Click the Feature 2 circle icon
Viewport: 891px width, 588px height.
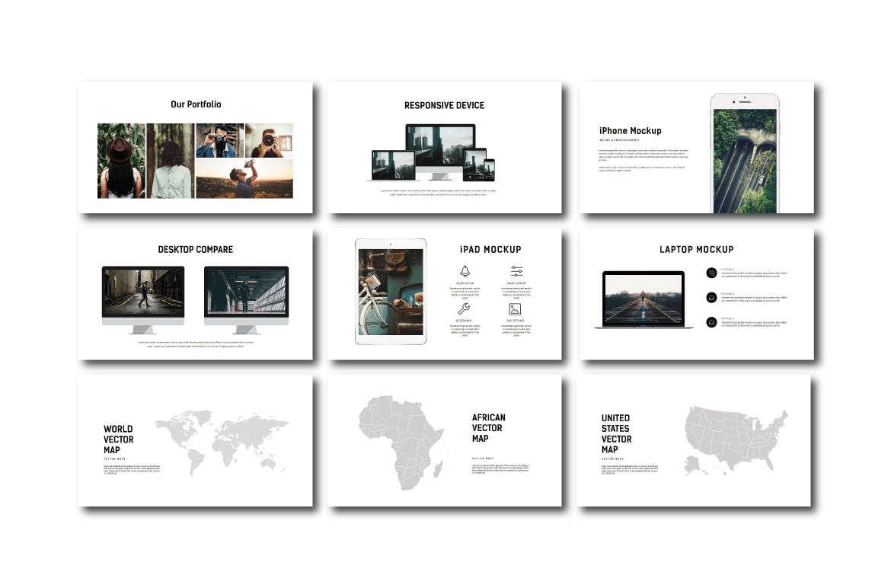coord(711,297)
